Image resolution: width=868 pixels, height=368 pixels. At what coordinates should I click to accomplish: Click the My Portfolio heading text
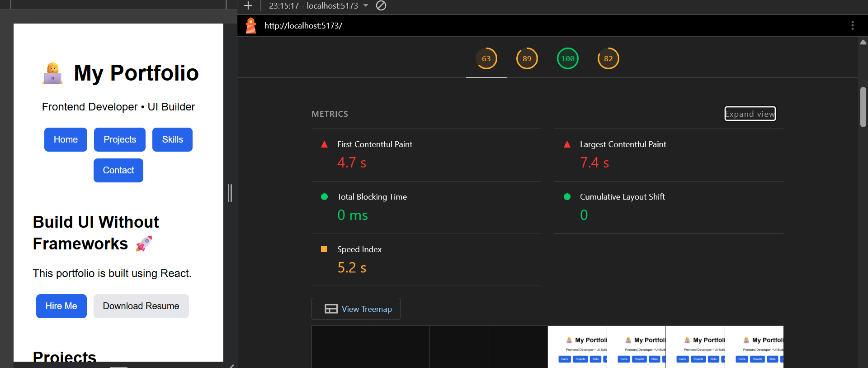click(136, 73)
